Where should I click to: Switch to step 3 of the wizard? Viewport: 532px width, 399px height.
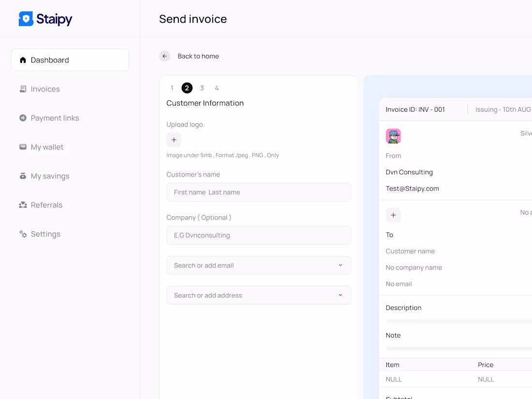click(x=202, y=88)
